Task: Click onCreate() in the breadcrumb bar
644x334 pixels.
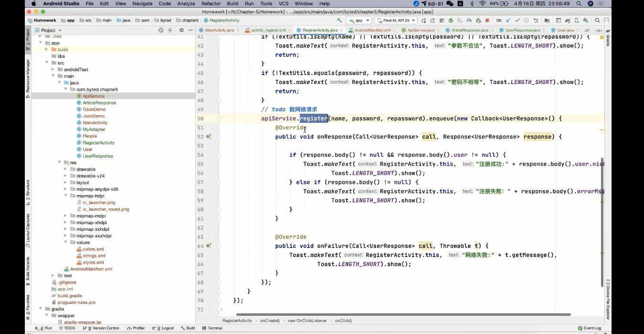Action: point(269,321)
